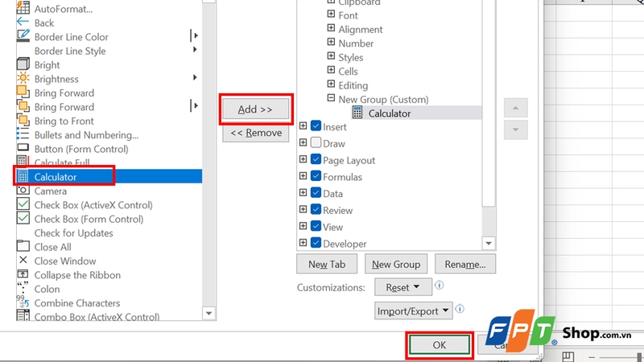
Task: Enable the Draw tab checkbox
Action: pyautogui.click(x=316, y=142)
